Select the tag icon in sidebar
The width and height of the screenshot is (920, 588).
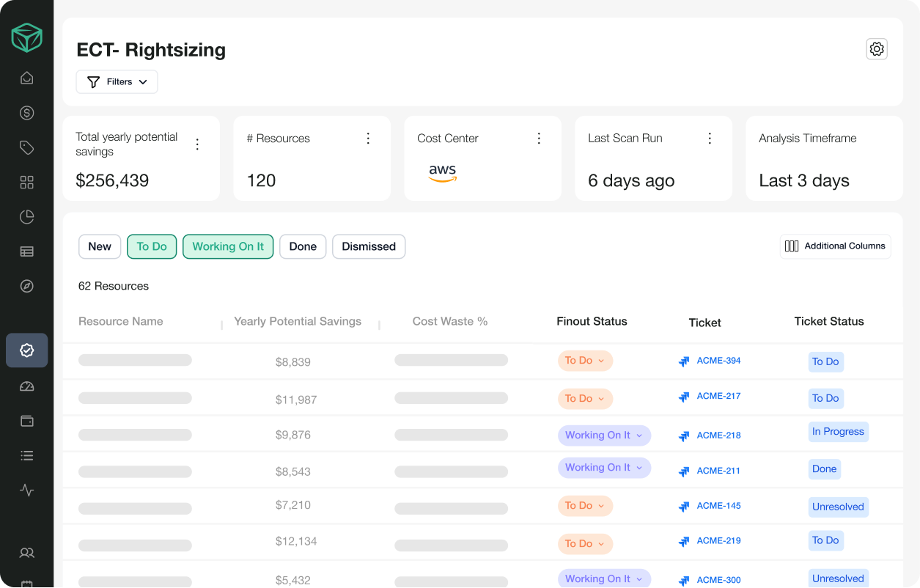27,148
